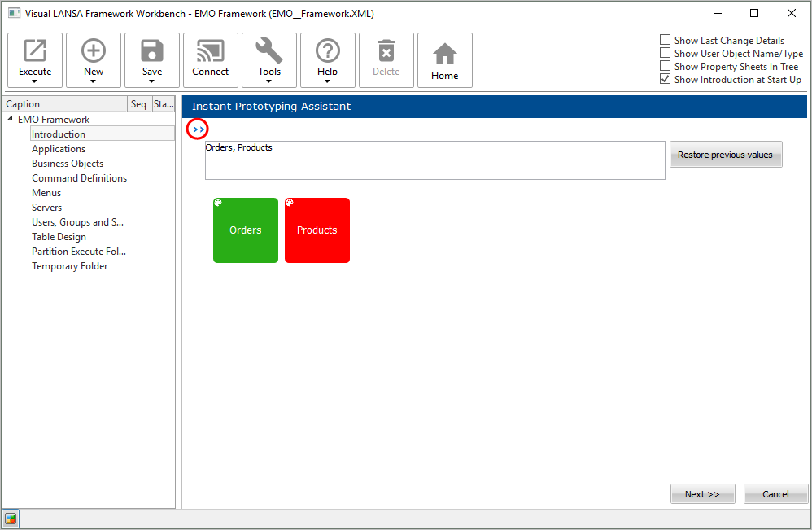Click the New toolbar icon
This screenshot has height=530, width=812.
tap(94, 50)
